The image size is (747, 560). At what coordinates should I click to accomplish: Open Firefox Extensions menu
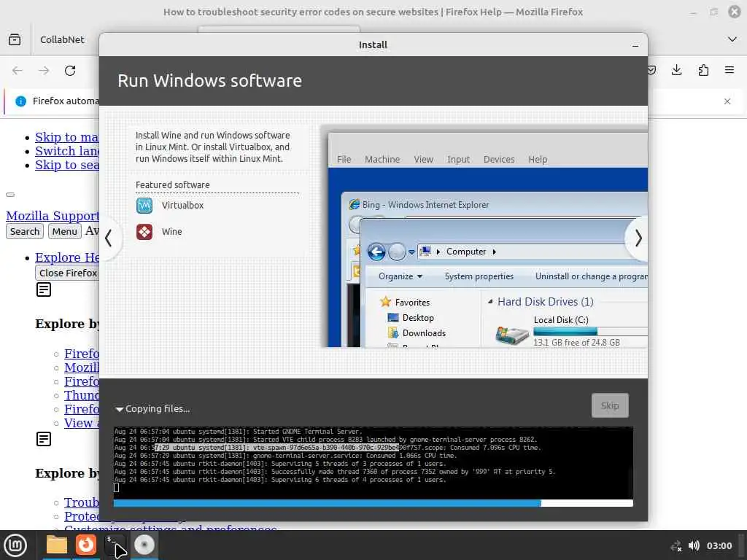pyautogui.click(x=703, y=71)
